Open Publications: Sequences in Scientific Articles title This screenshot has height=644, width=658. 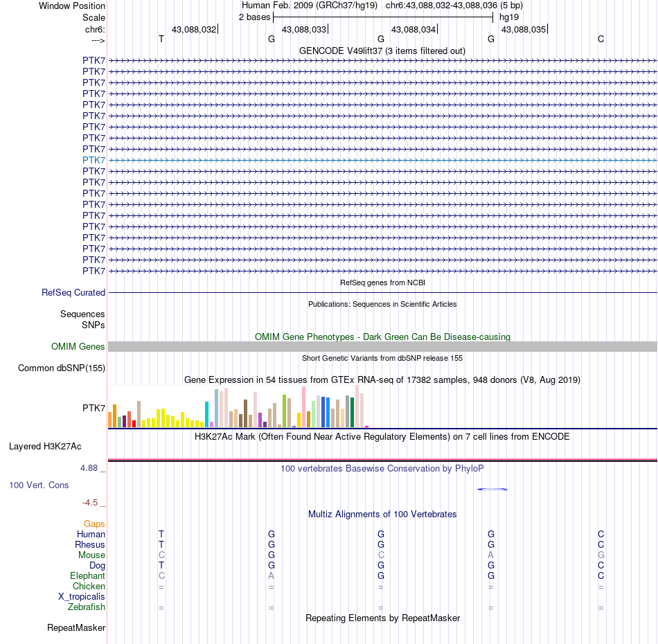click(x=382, y=304)
